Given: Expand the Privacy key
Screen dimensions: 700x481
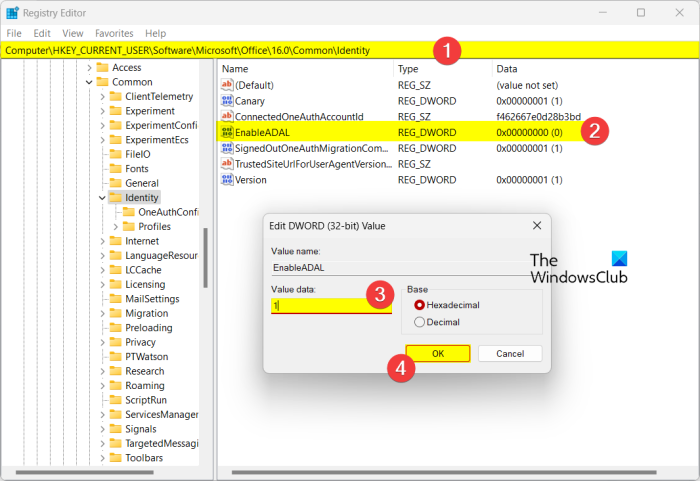Looking at the screenshot, I should tap(102, 343).
